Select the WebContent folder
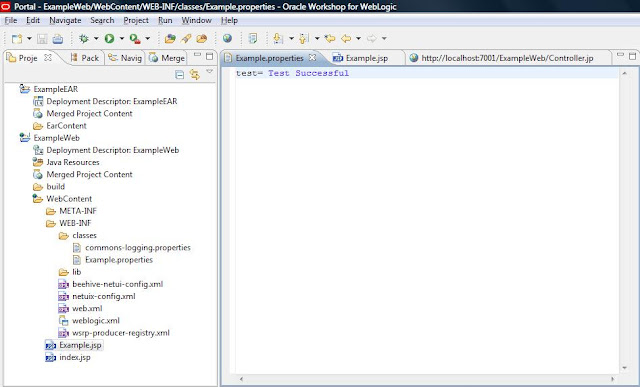 point(69,199)
